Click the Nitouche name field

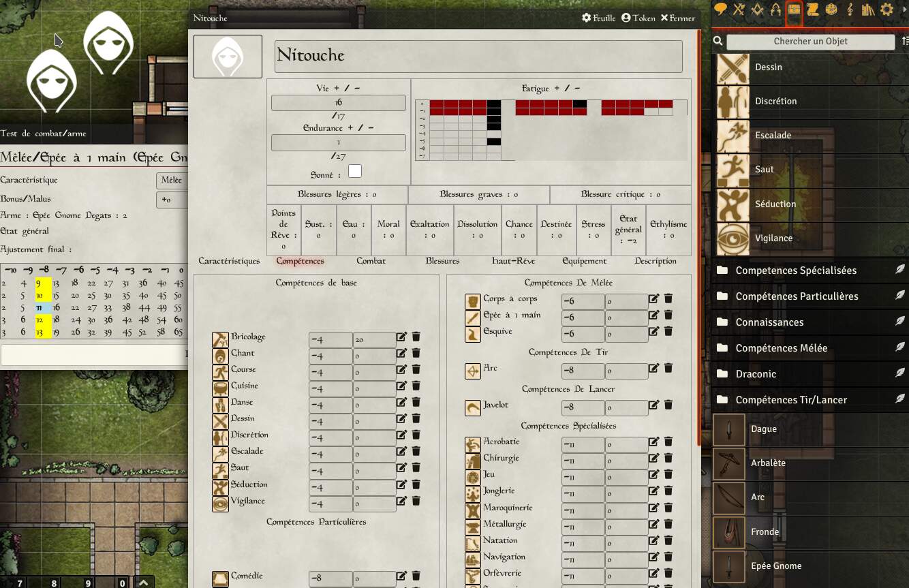478,56
